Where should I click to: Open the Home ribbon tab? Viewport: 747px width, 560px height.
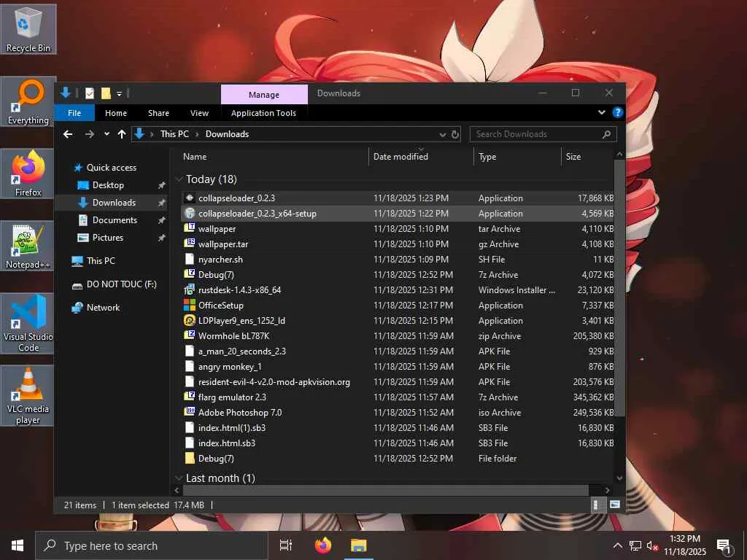tap(116, 113)
